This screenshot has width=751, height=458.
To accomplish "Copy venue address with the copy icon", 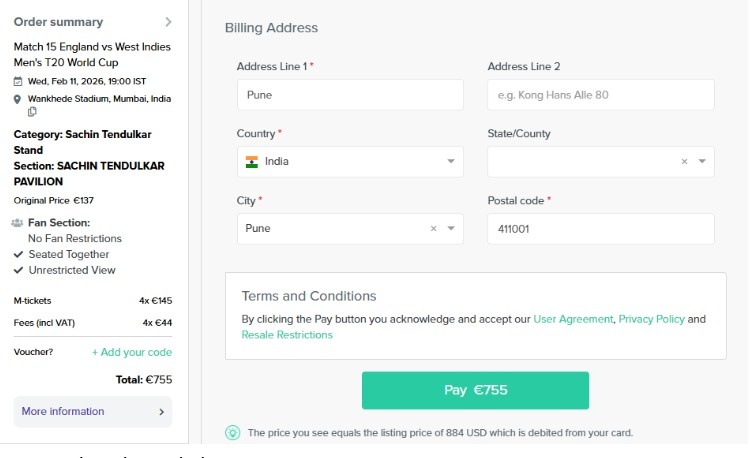I will (x=32, y=112).
